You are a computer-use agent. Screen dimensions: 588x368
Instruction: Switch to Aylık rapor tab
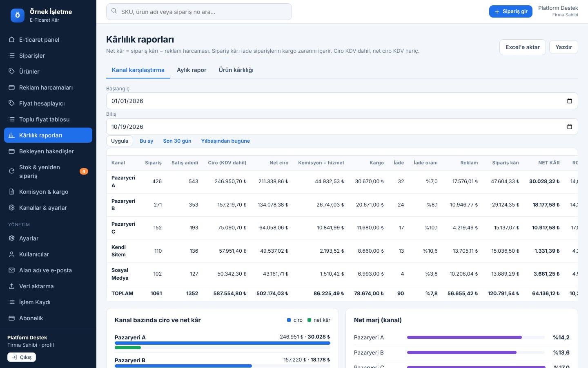[192, 70]
